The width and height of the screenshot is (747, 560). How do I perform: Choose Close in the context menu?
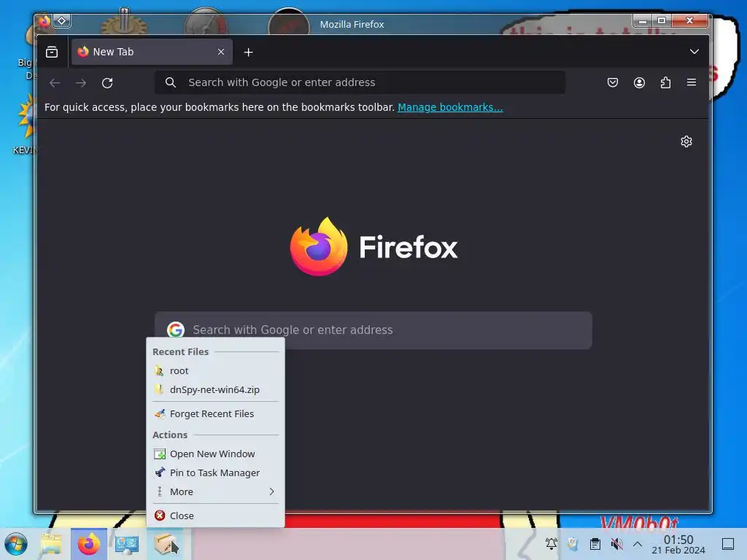(x=215, y=516)
